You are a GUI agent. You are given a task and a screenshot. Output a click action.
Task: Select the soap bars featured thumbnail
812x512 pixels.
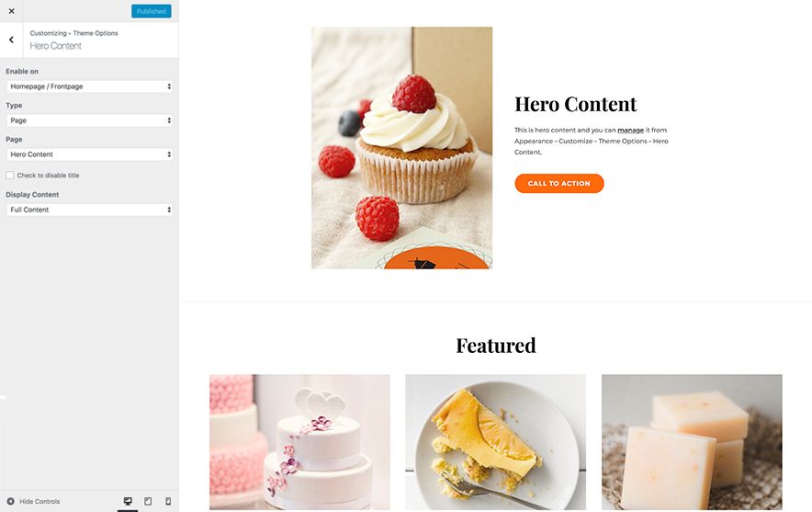(x=692, y=442)
